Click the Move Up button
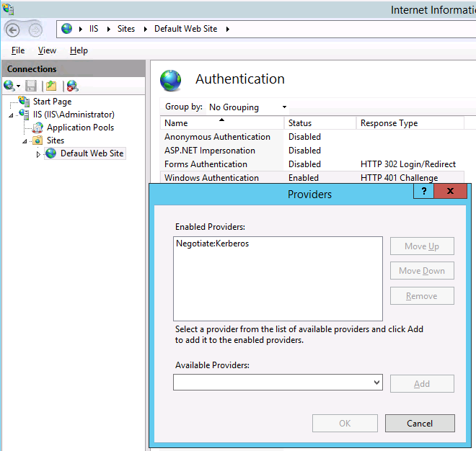The height and width of the screenshot is (451, 476). tap(422, 246)
